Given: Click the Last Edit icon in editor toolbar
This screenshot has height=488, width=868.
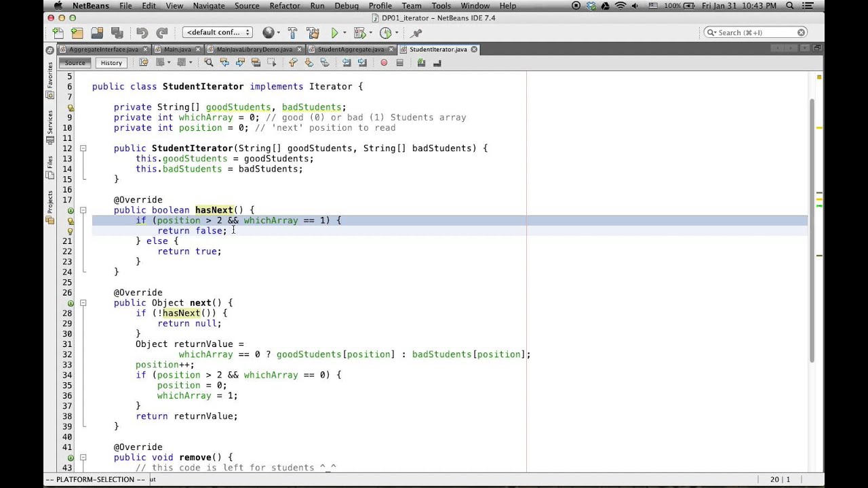Looking at the screenshot, I should [143, 62].
